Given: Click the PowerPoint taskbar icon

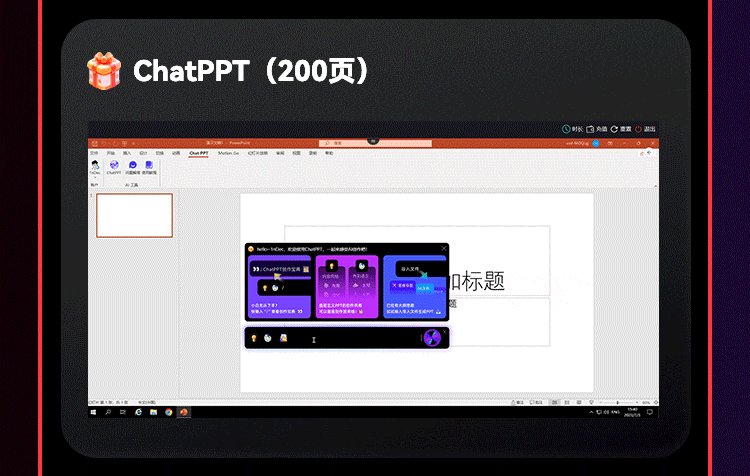Looking at the screenshot, I should (x=184, y=412).
